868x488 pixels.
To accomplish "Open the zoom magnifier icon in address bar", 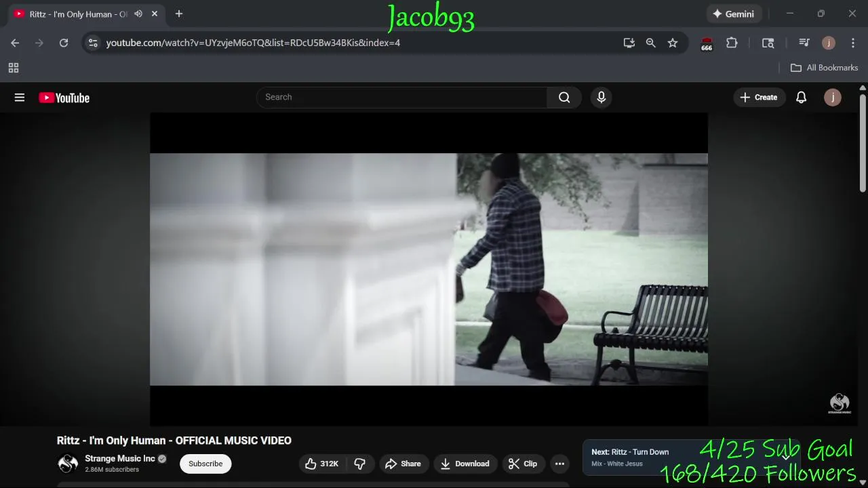I will pos(651,43).
